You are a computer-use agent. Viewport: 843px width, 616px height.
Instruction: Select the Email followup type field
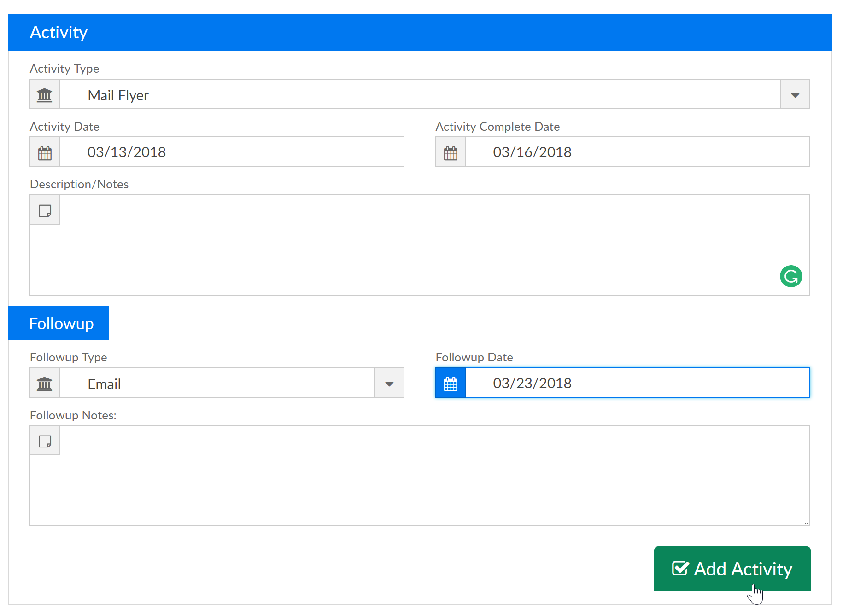(x=217, y=383)
